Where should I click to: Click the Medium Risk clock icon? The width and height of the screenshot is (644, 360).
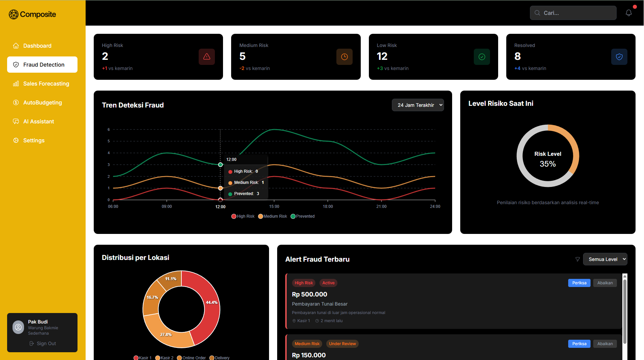tap(344, 57)
